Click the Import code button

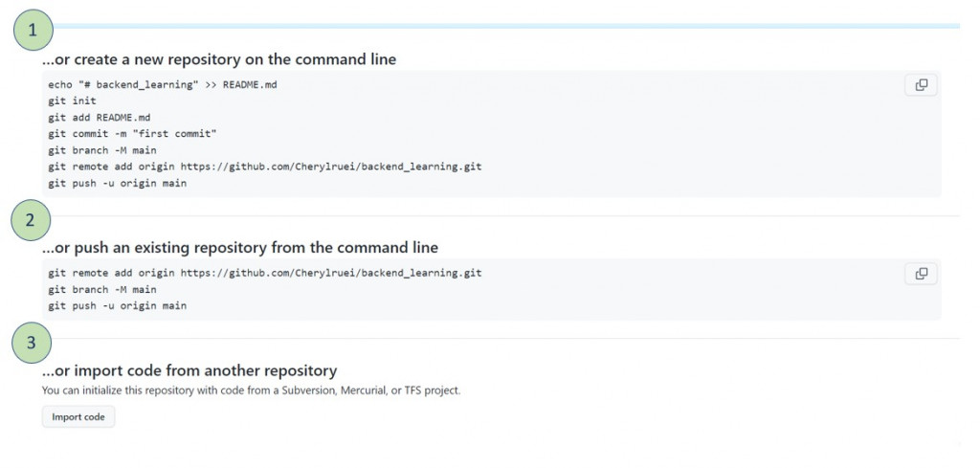click(78, 417)
